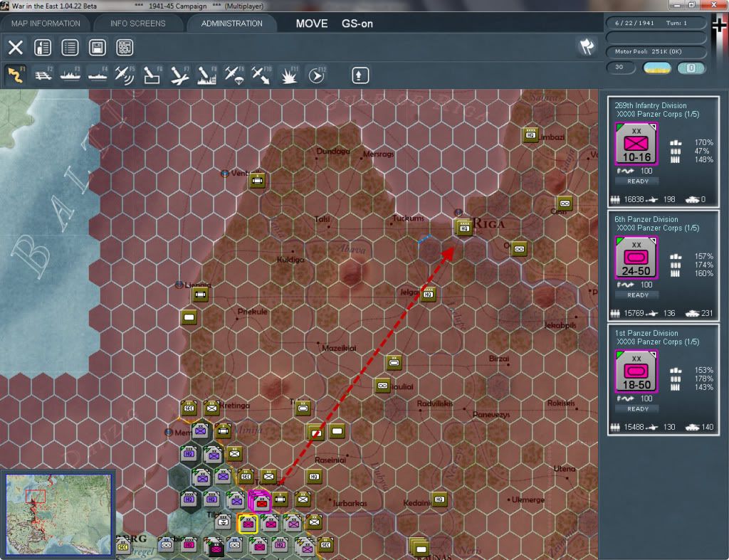Click the Raseiniai town label
Image resolution: width=729 pixels, height=560 pixels.
point(330,460)
